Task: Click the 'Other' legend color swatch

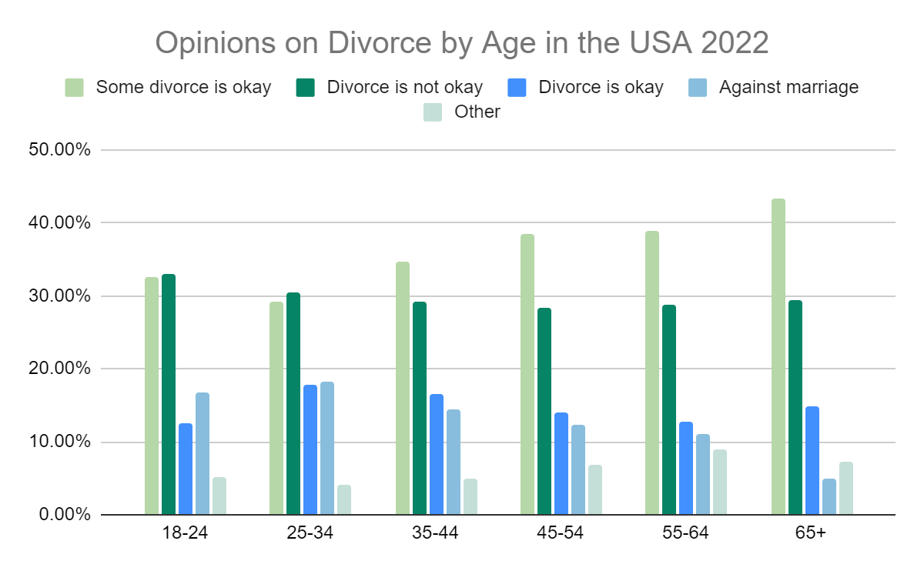Action: coord(434,112)
